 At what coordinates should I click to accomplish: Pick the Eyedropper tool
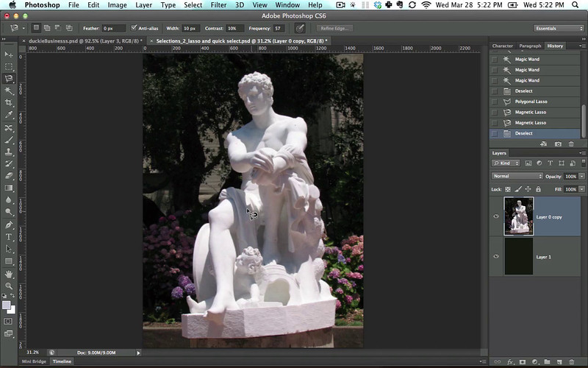9,115
